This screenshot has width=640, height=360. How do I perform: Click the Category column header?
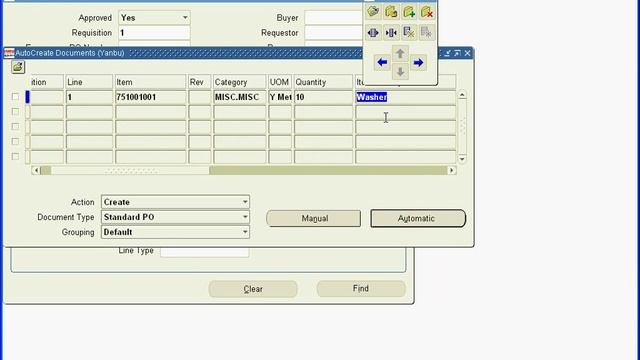[x=240, y=82]
